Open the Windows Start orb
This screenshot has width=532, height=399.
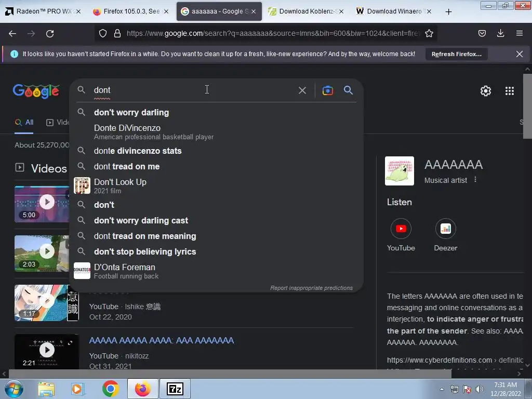(14, 389)
